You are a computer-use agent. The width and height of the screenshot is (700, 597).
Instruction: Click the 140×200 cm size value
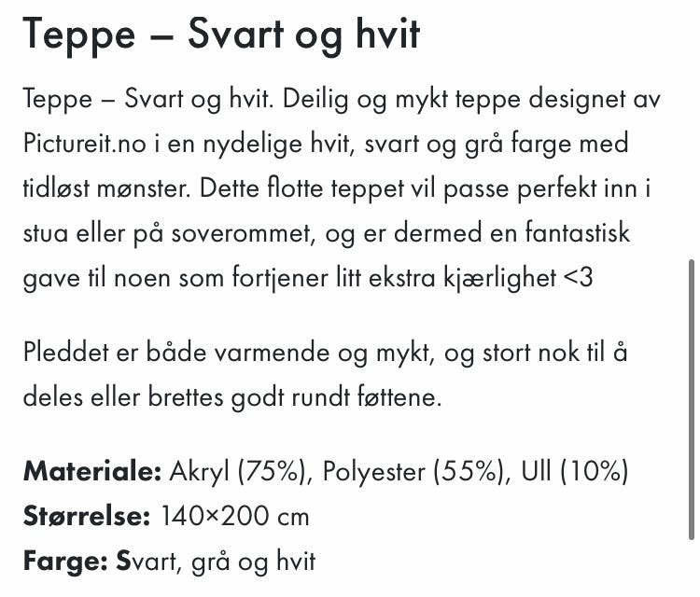coord(234,516)
